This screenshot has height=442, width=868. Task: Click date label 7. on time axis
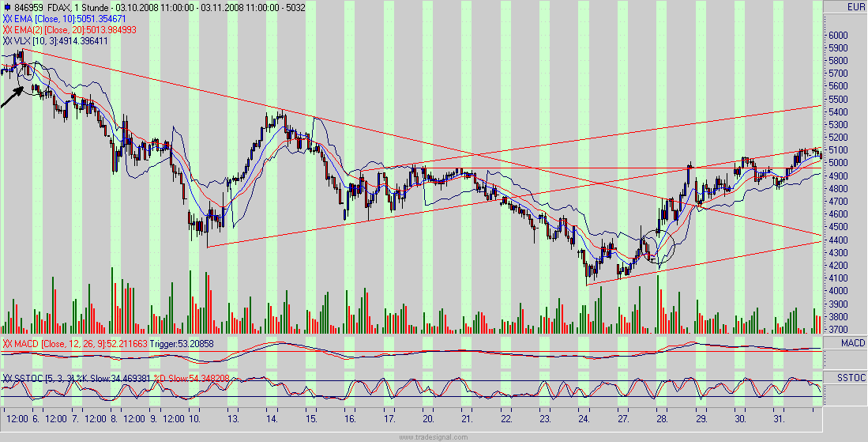coord(76,419)
